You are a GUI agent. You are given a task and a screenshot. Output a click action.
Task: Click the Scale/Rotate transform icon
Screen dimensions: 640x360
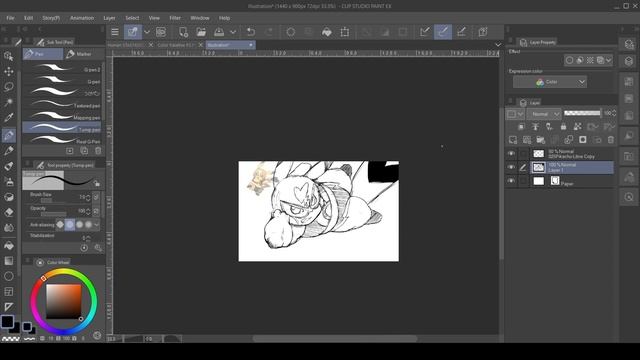(345, 32)
